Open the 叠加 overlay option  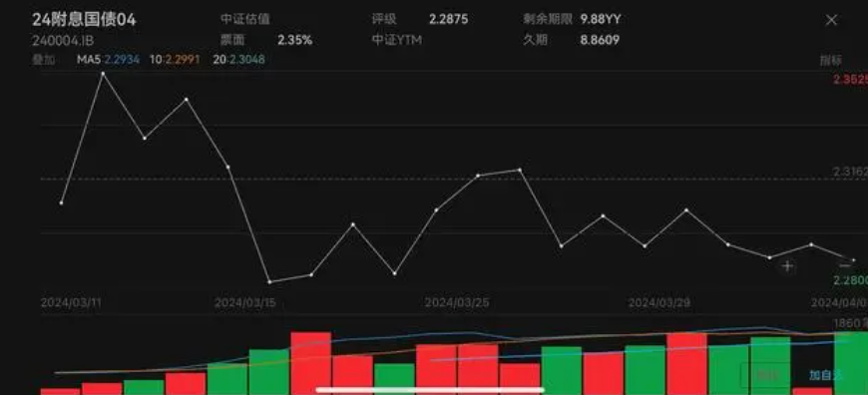(x=44, y=60)
